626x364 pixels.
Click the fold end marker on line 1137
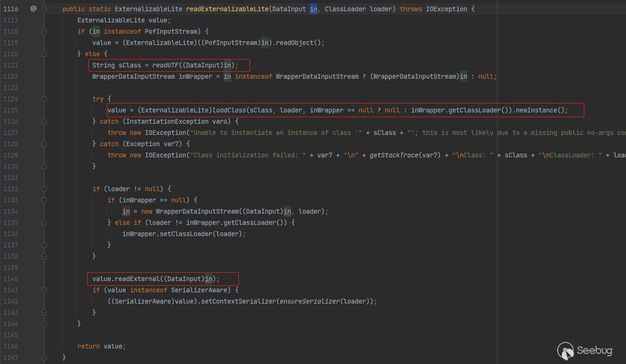tap(44, 245)
